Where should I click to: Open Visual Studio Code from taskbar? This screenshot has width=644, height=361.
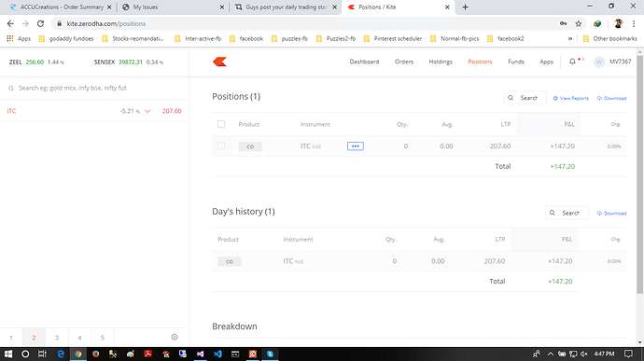point(217,354)
